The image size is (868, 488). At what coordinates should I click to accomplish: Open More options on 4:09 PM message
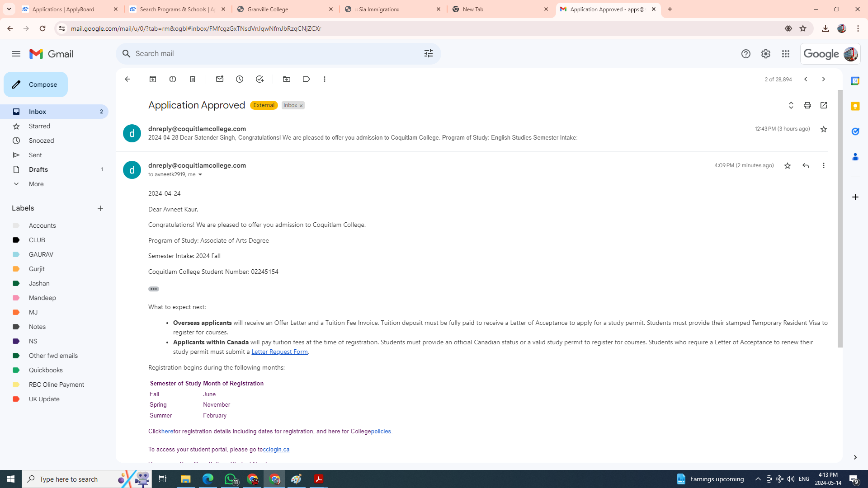tap(824, 165)
